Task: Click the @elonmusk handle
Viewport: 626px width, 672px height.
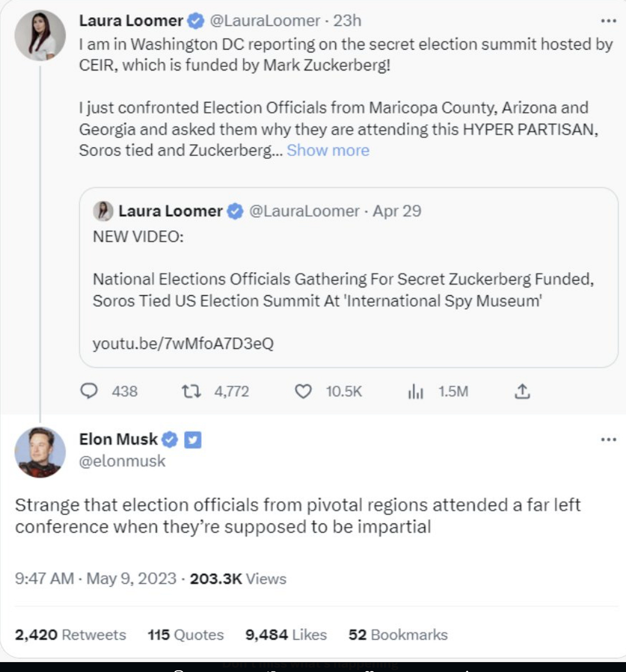Action: tap(122, 461)
